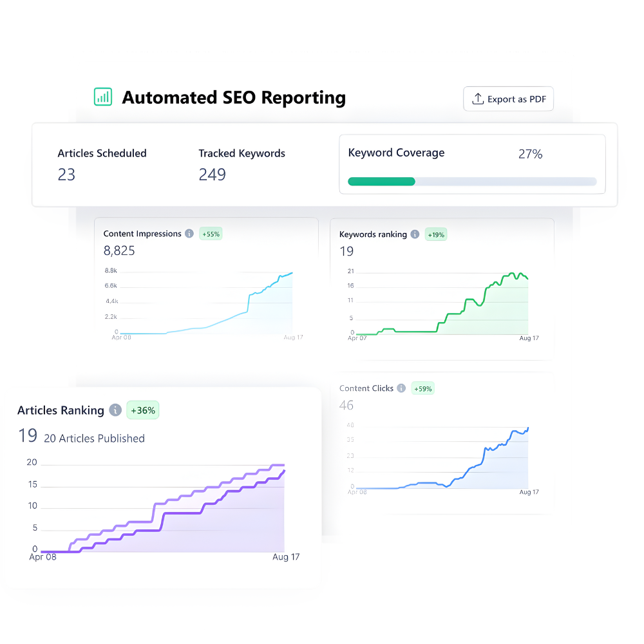Click the +59% Content Clicks badge
Image resolution: width=644 pixels, height=644 pixels.
coord(423,388)
